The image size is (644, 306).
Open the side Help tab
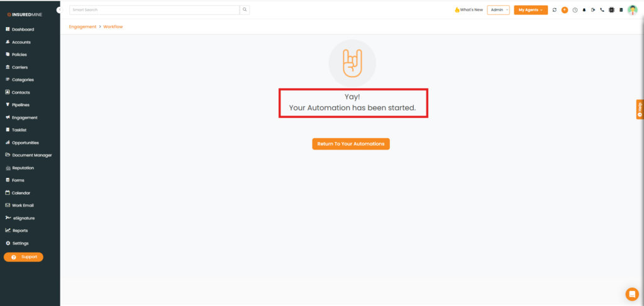pos(640,109)
